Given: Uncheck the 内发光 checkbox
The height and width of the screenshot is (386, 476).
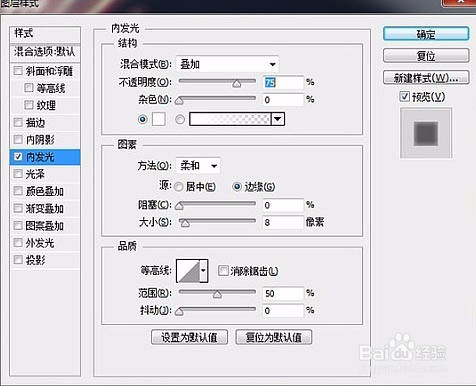Looking at the screenshot, I should tap(18, 157).
